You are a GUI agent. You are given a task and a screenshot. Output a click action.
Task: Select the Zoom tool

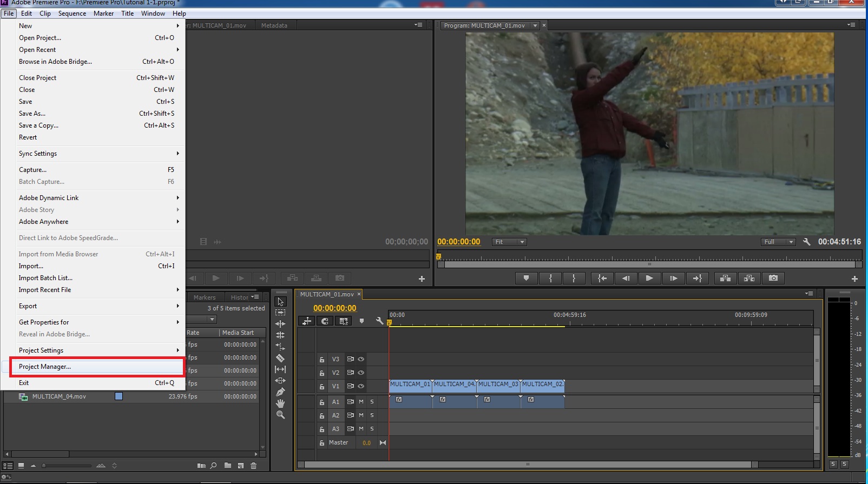coord(280,415)
